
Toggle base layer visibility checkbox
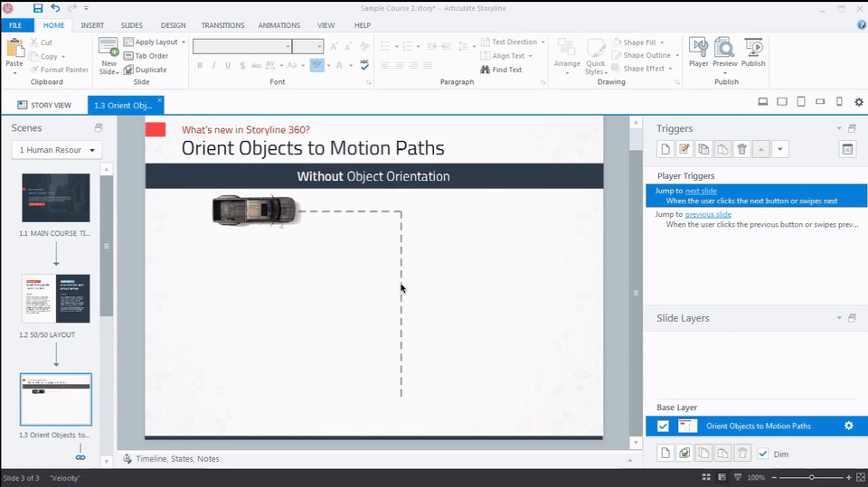663,426
